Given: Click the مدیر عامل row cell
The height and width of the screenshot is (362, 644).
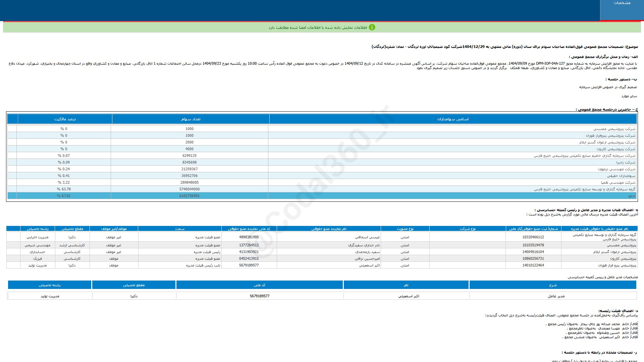Looking at the screenshot, I should point(556,296).
